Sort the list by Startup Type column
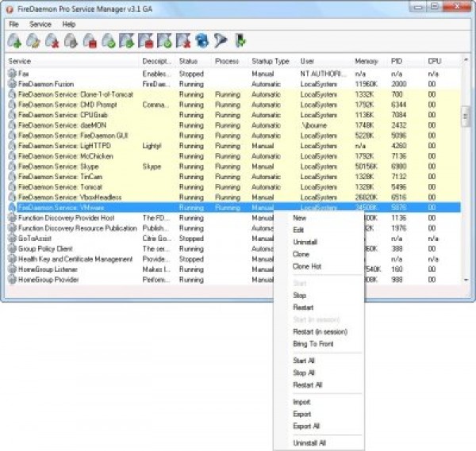 (271, 61)
